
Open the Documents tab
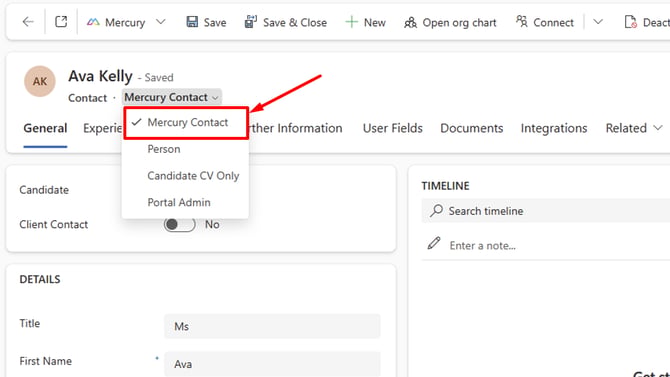click(x=472, y=128)
